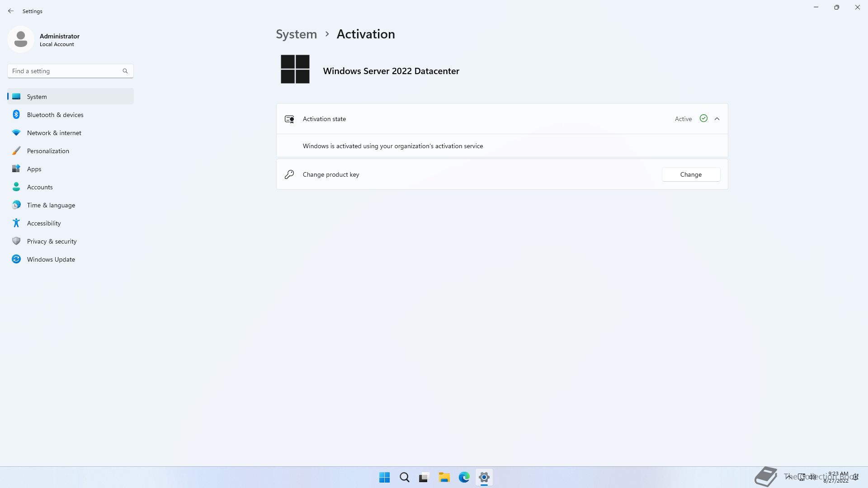Open the Network & internet settings

pyautogui.click(x=54, y=133)
